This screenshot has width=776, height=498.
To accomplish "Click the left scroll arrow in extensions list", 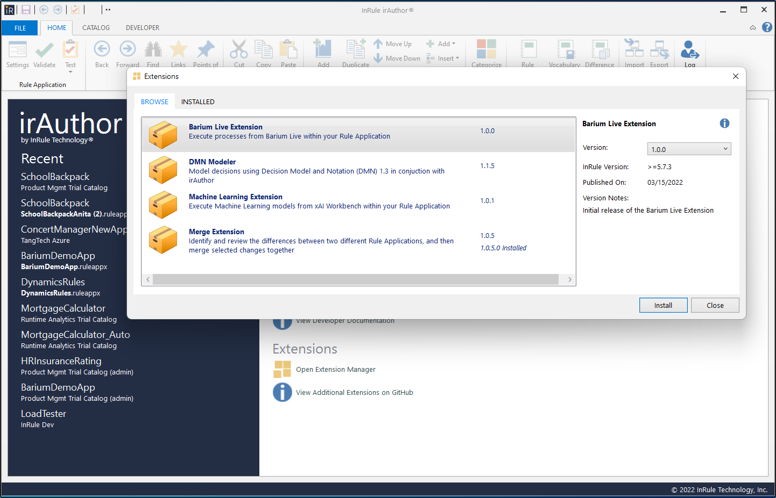I will [147, 280].
